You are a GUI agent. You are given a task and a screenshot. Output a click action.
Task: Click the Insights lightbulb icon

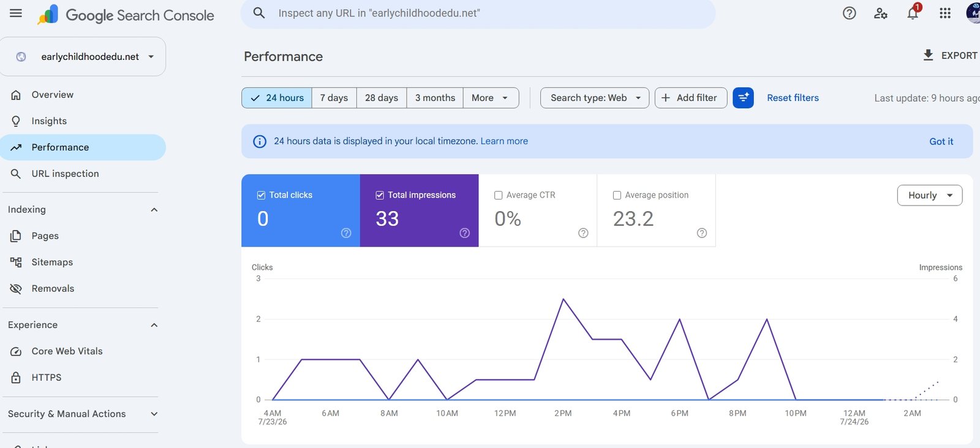coord(16,121)
